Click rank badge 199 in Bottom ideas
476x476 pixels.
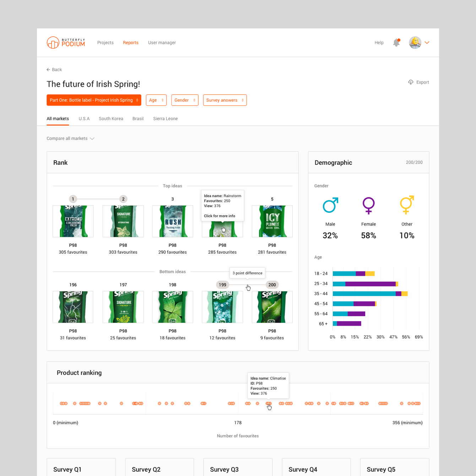222,285
